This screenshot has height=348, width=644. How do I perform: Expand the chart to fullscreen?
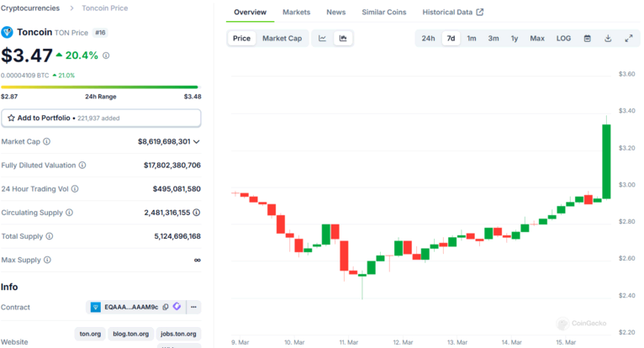coord(629,39)
